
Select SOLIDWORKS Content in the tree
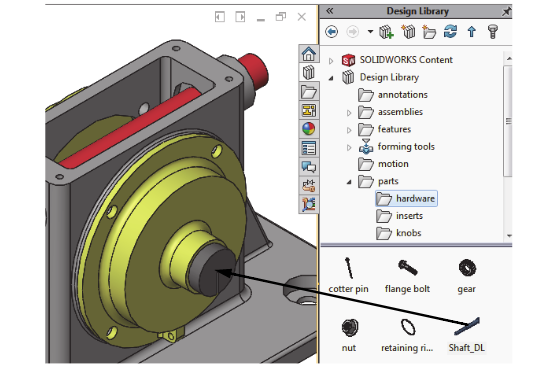coord(406,60)
